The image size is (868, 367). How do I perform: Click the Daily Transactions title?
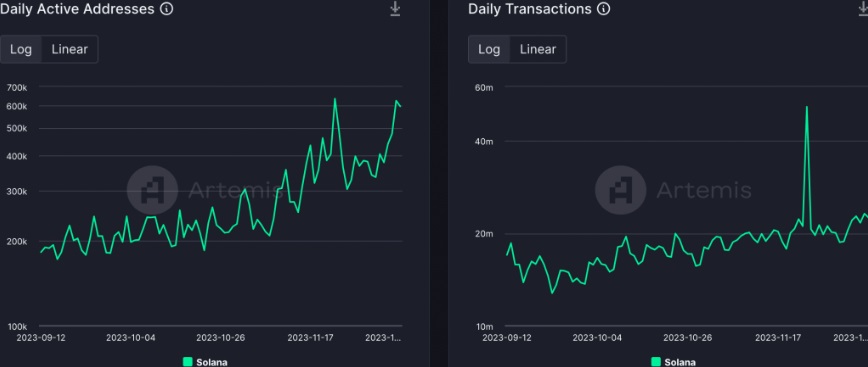(x=530, y=9)
